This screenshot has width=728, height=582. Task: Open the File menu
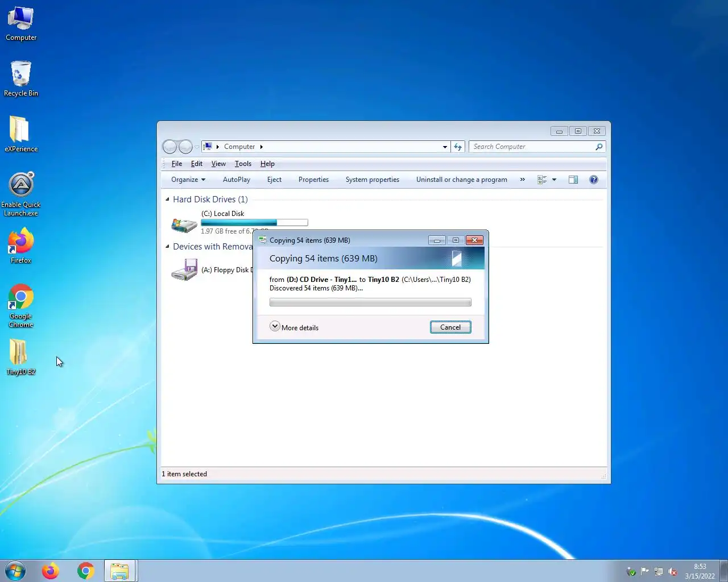(x=177, y=164)
